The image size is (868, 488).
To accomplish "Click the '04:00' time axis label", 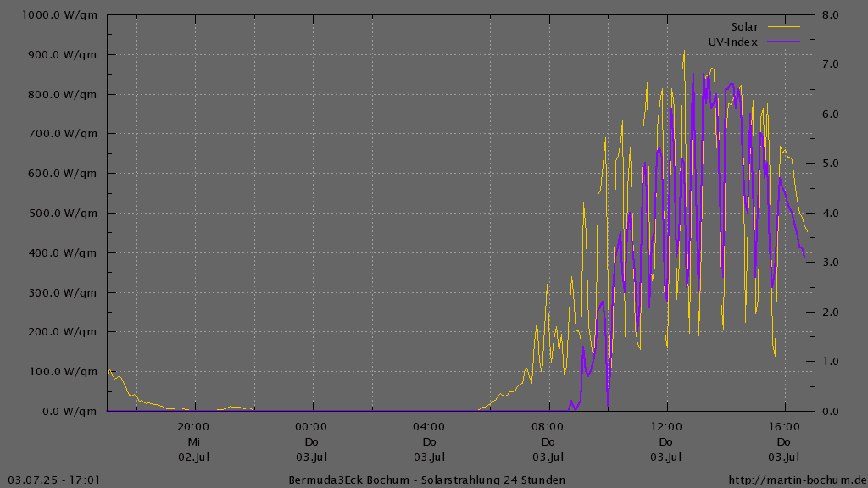I will tap(429, 427).
